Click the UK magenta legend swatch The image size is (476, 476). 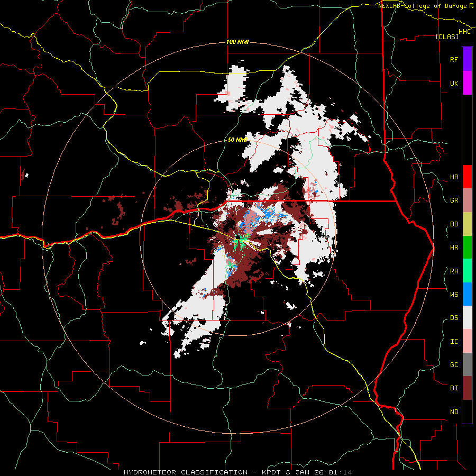pos(467,83)
